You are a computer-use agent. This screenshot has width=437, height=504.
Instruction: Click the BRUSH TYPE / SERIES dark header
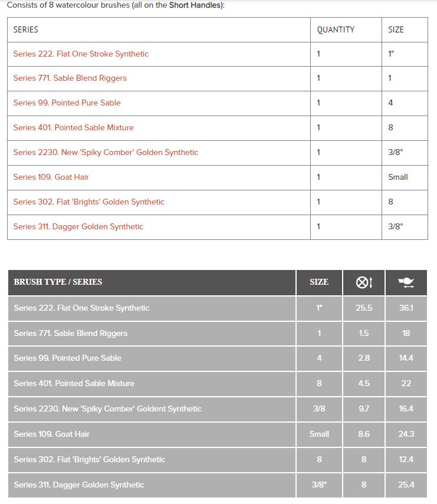click(152, 282)
